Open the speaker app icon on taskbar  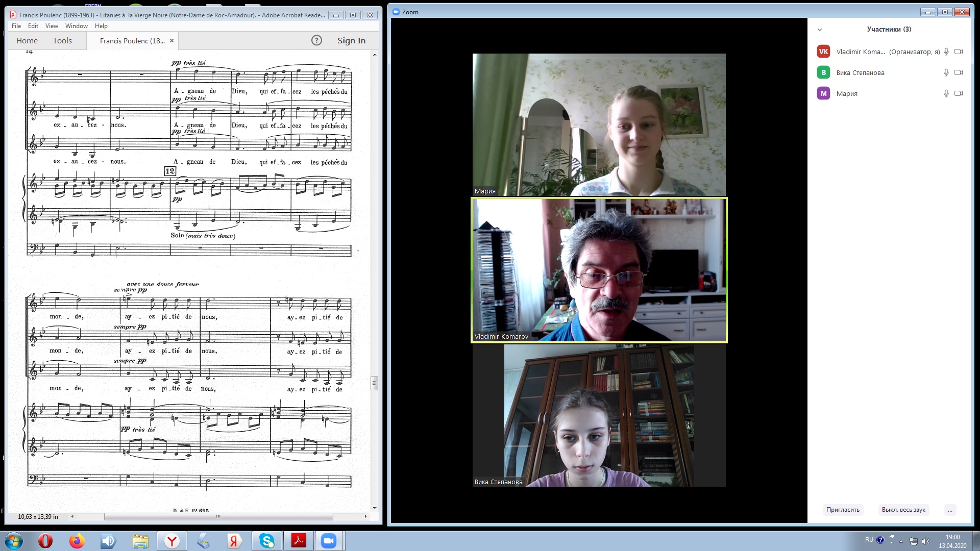[108, 541]
